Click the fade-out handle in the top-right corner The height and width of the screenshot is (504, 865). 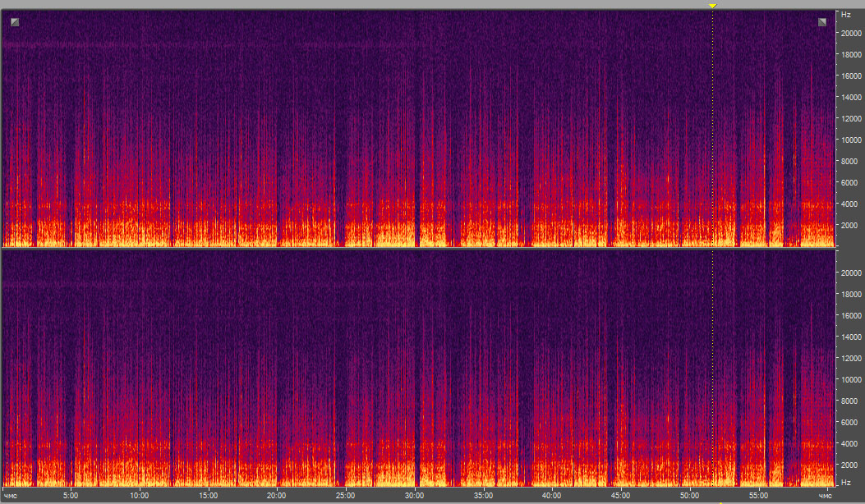pyautogui.click(x=822, y=22)
